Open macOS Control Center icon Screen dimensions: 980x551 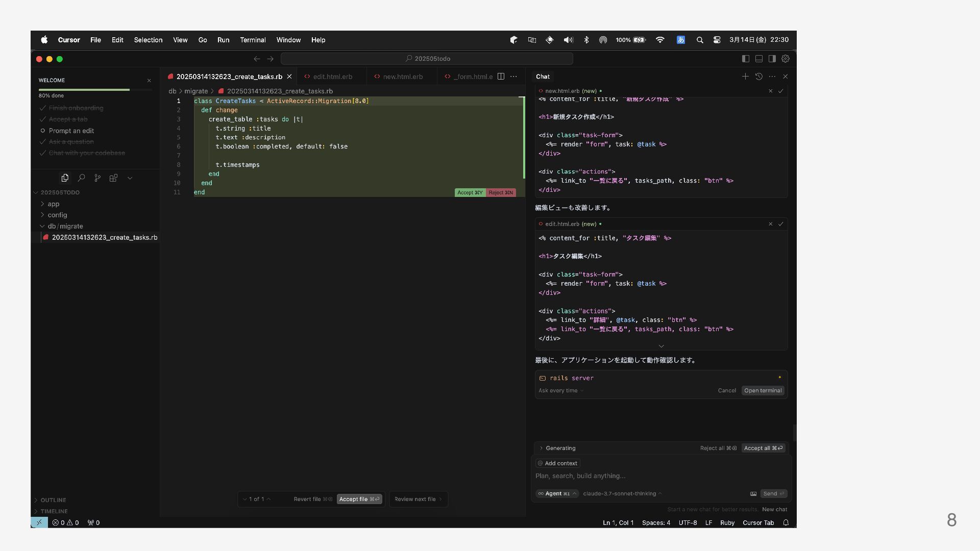click(717, 40)
